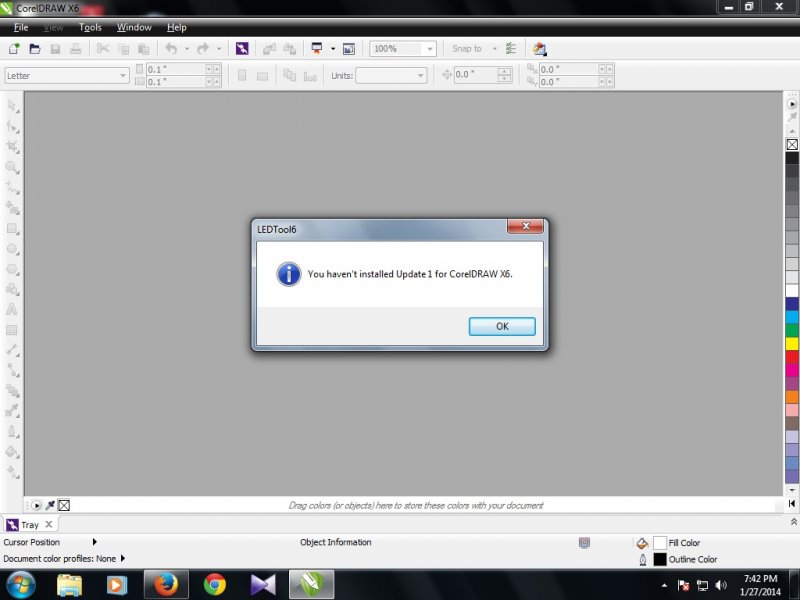Pick the green swatch in color palette
The image size is (800, 600).
(x=792, y=330)
